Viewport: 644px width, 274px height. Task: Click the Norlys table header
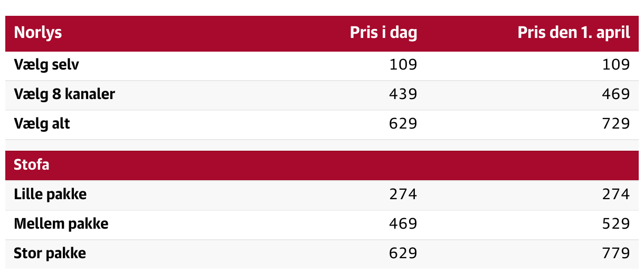[x=38, y=33]
